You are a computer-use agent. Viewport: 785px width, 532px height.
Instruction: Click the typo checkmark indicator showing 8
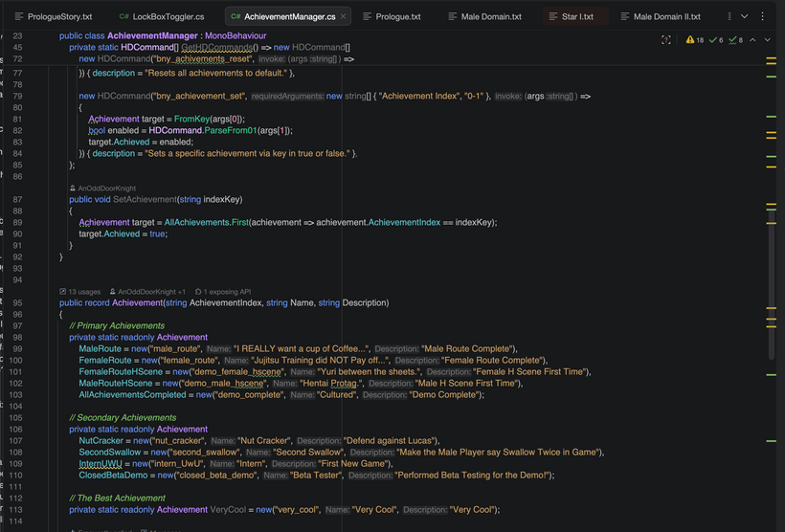click(735, 39)
